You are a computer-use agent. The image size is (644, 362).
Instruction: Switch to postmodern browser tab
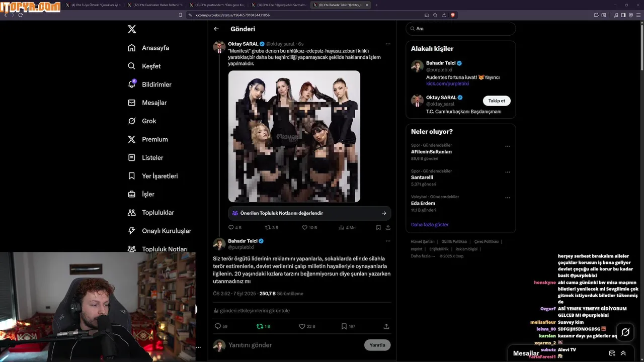[x=216, y=5]
